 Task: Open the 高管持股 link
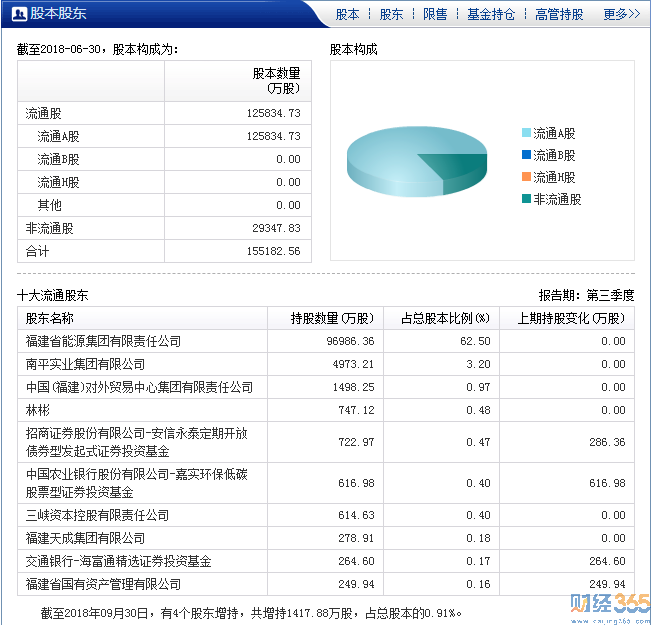click(x=559, y=15)
